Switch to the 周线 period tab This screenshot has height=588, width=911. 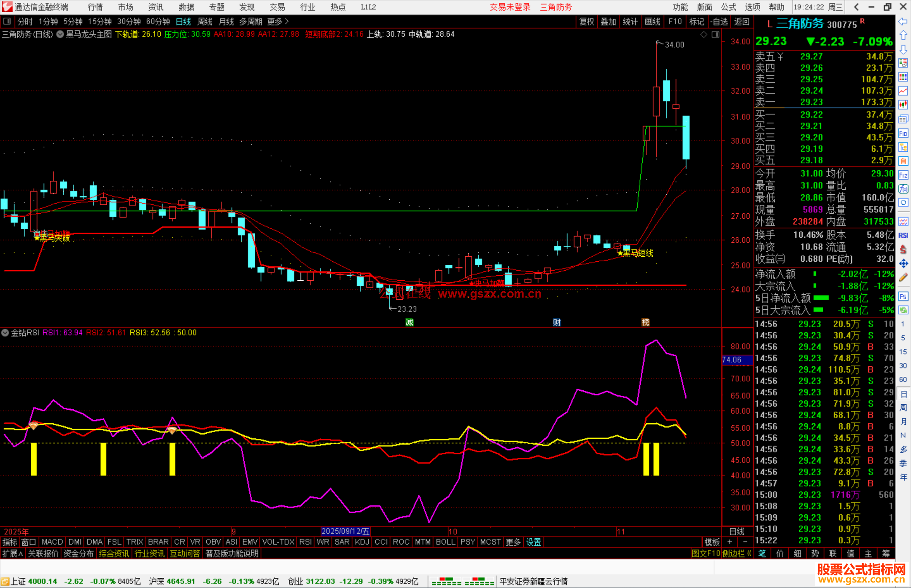pos(205,21)
